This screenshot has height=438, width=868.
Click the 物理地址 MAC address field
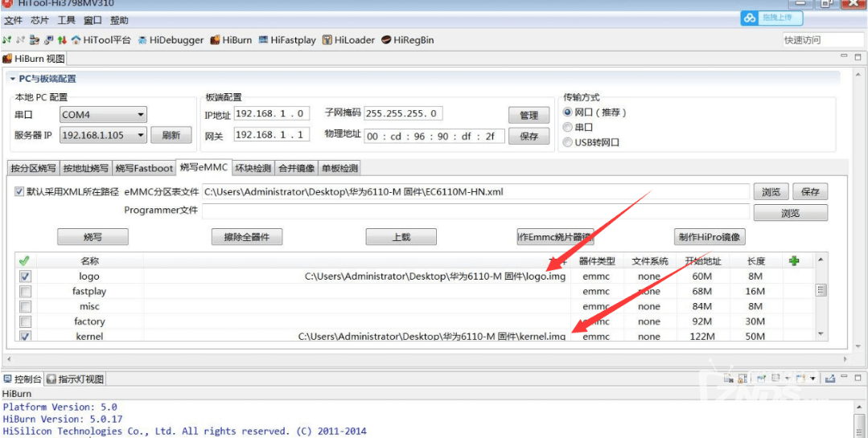[x=434, y=136]
